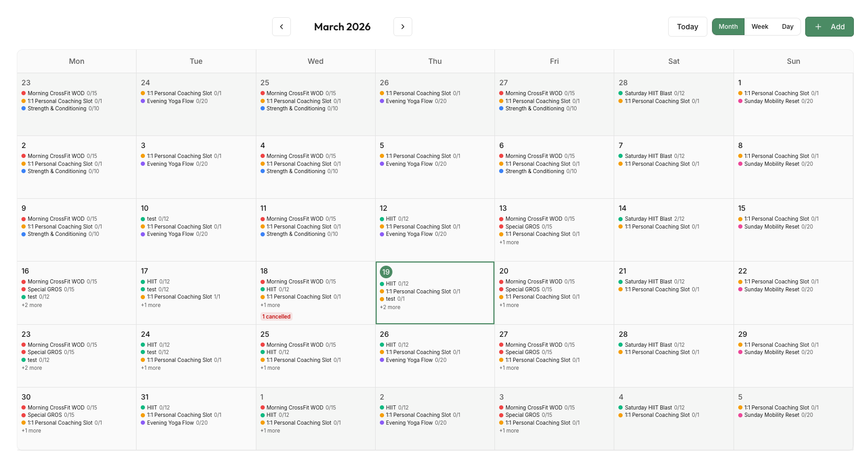Open 1:1 Personal Coaching Slot 1/1 on 17th
Viewport: 868px width, 466px height.
(181, 297)
